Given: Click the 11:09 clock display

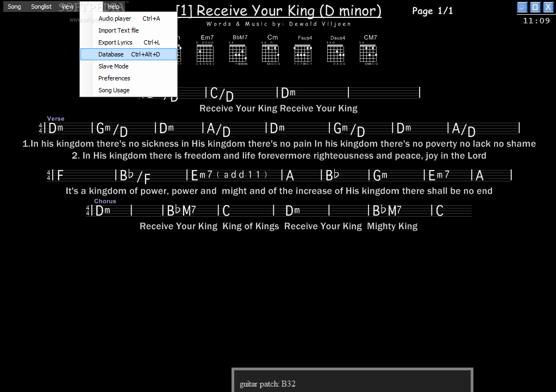Looking at the screenshot, I should coord(536,21).
